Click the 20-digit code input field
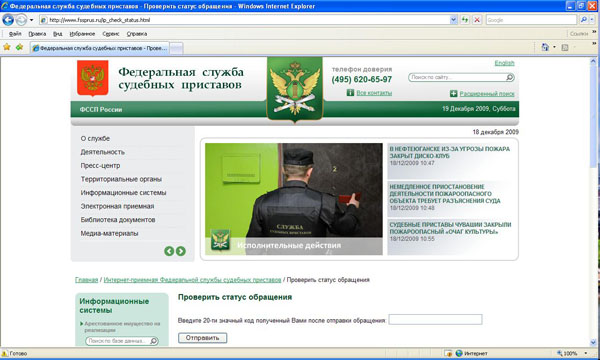This screenshot has height=360, width=600. [x=435, y=319]
